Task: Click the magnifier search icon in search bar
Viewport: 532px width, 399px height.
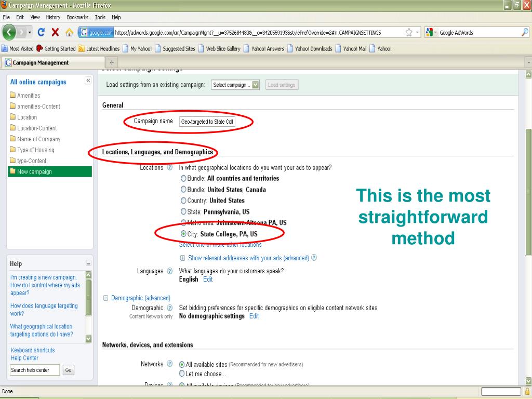Action: [x=525, y=33]
